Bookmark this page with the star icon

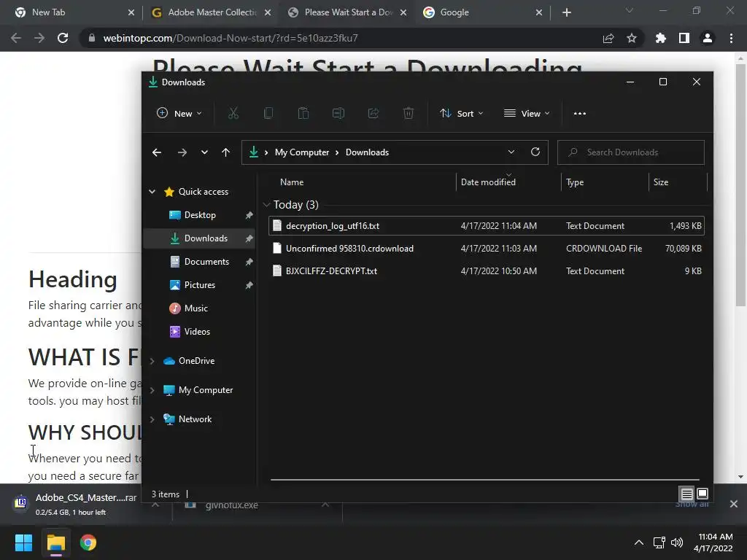coord(632,38)
